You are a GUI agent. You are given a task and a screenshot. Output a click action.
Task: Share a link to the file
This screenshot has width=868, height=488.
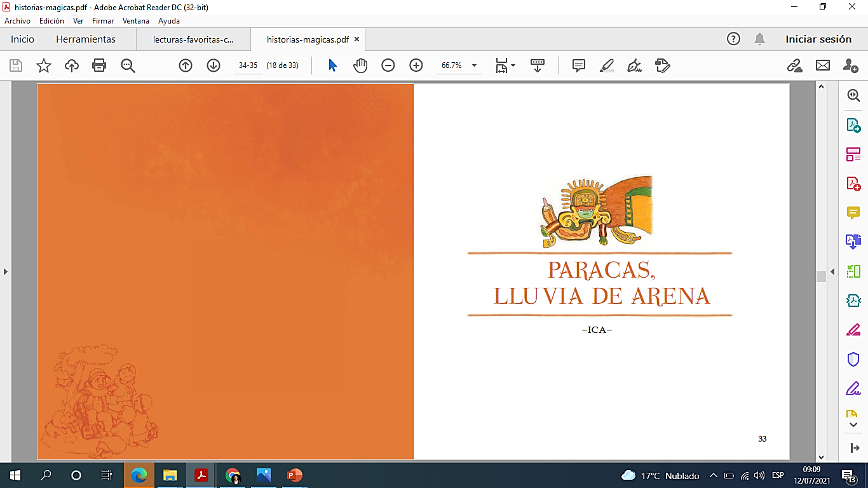point(794,65)
